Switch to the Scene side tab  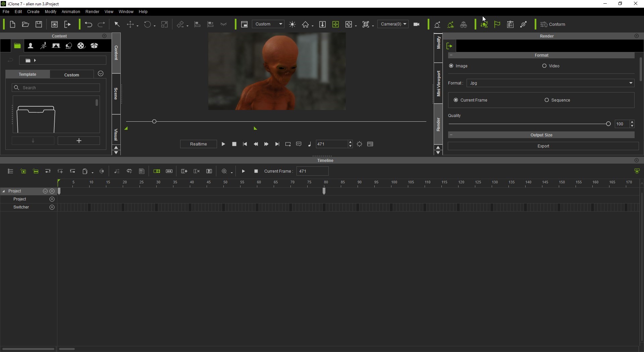(116, 94)
